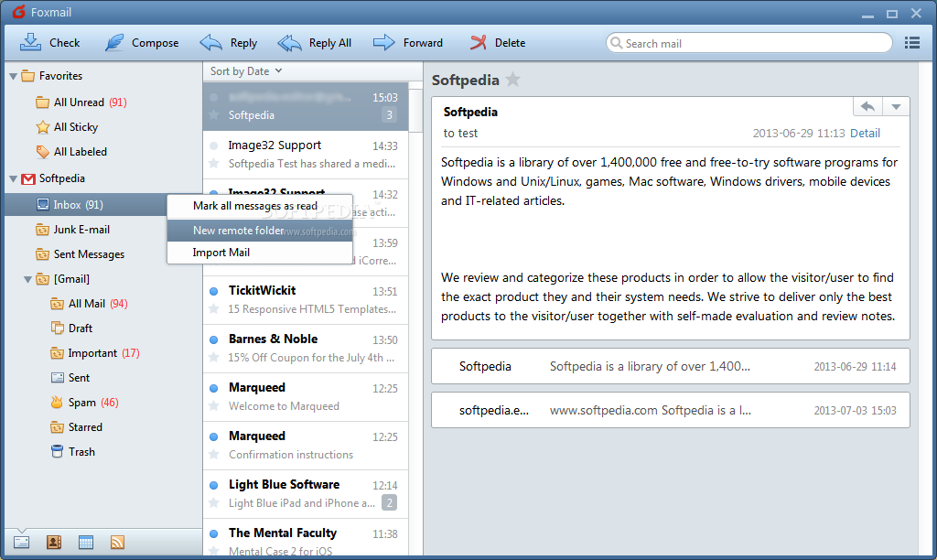
Task: Click Reply All in toolbar
Action: 315,42
